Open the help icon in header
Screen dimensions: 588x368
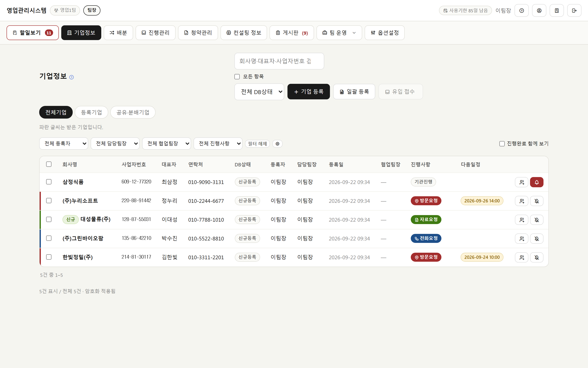point(521,10)
